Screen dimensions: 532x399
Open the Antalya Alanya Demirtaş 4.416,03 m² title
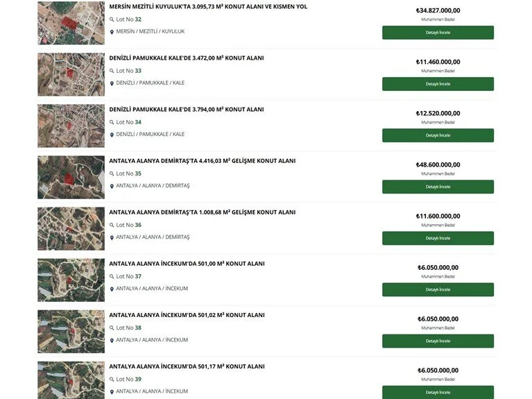point(203,161)
